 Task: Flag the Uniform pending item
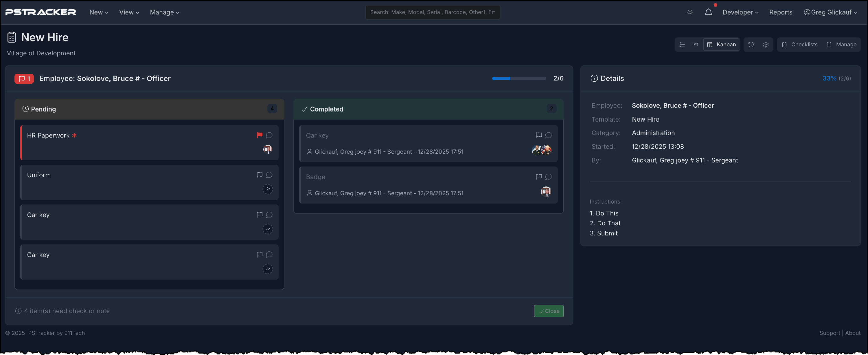point(259,175)
